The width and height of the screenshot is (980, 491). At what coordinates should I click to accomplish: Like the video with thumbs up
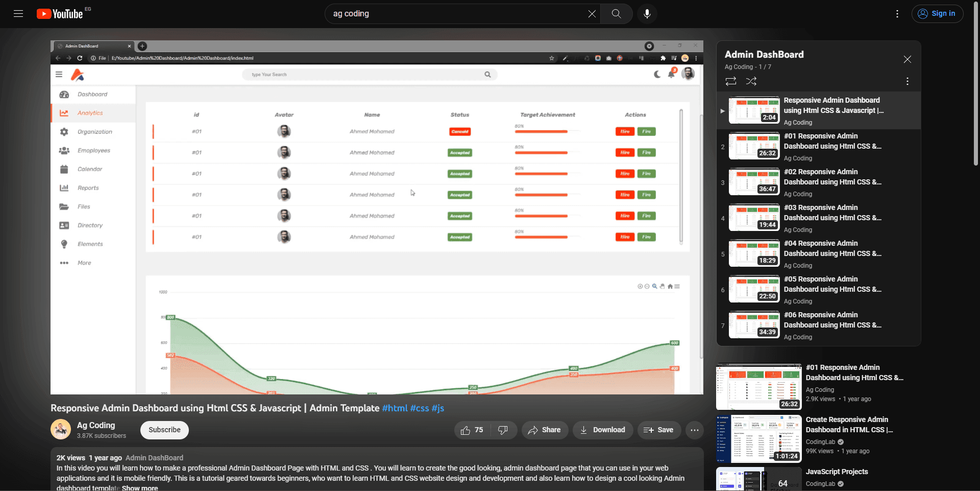coord(472,430)
